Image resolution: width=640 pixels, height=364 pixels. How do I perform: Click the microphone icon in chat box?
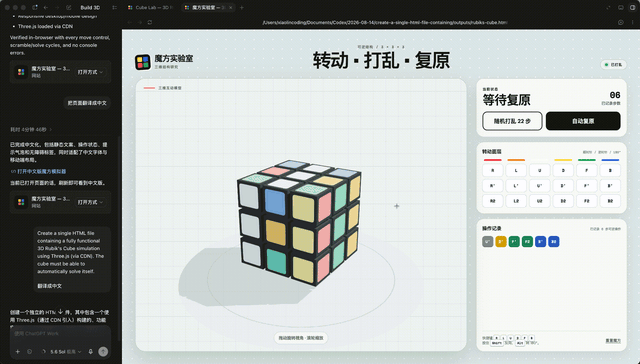91,351
